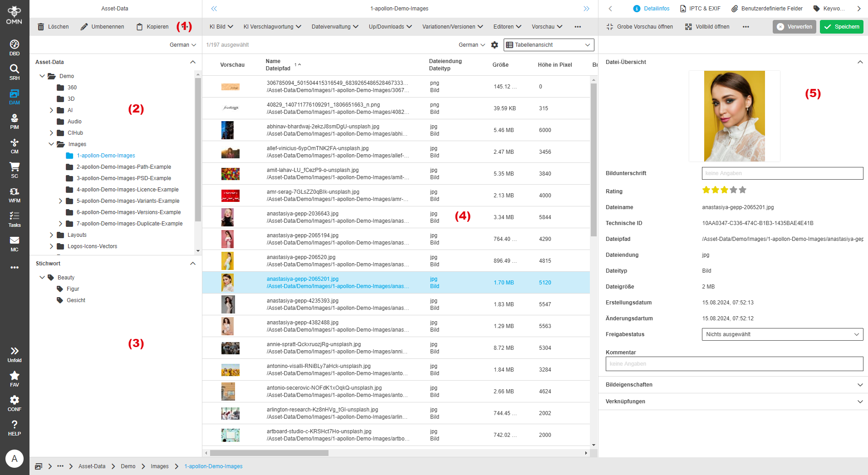Viewport: 868px width, 475px height.
Task: Click Unfold to expand sidebar
Action: (15, 354)
